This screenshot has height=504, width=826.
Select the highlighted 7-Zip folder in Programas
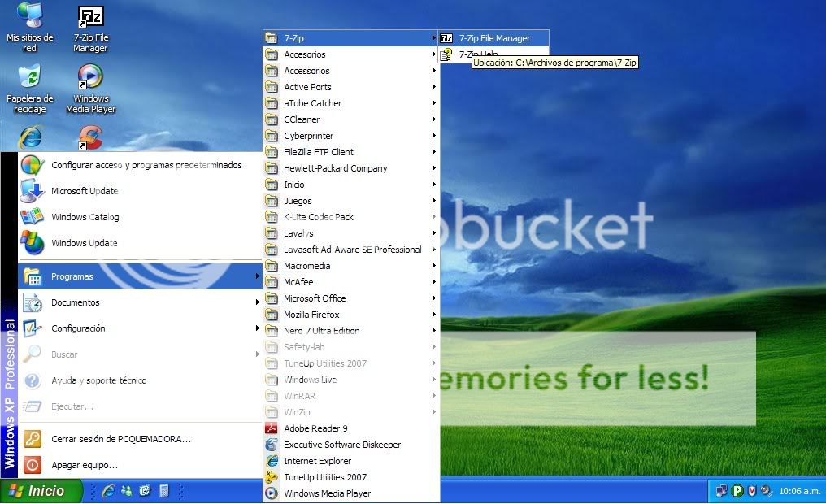coord(351,38)
